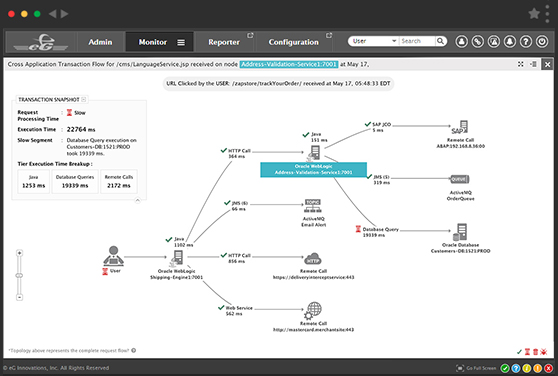Screen dimensions: 558x376
Task: Click the info icon beside topology note
Action: pos(133,350)
